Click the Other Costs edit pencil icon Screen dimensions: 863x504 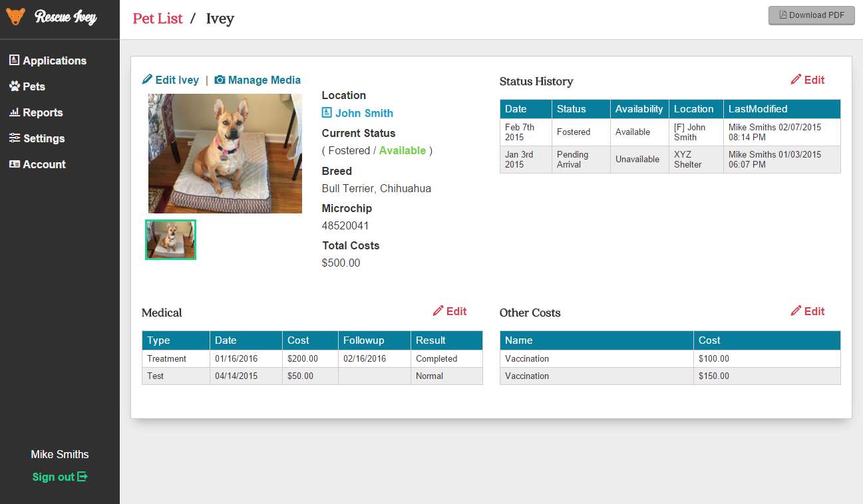pyautogui.click(x=796, y=311)
